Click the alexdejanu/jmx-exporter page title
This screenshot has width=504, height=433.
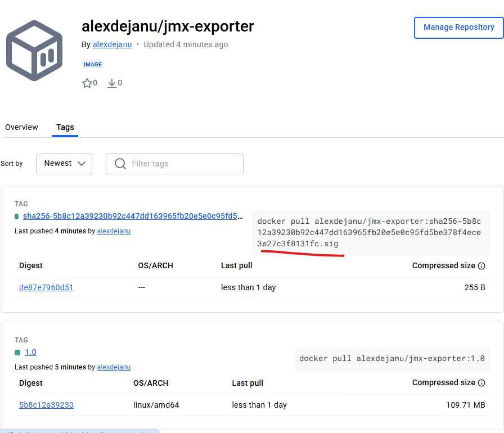[x=168, y=26]
